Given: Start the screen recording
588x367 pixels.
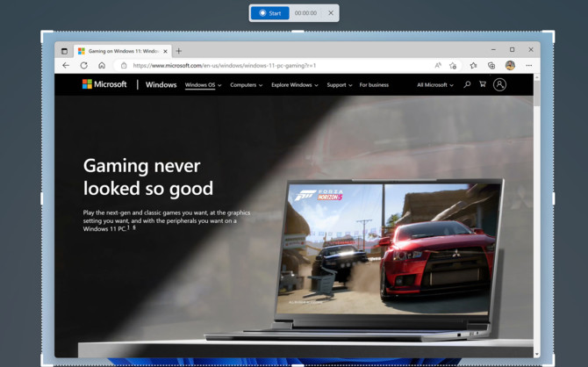Looking at the screenshot, I should [270, 13].
